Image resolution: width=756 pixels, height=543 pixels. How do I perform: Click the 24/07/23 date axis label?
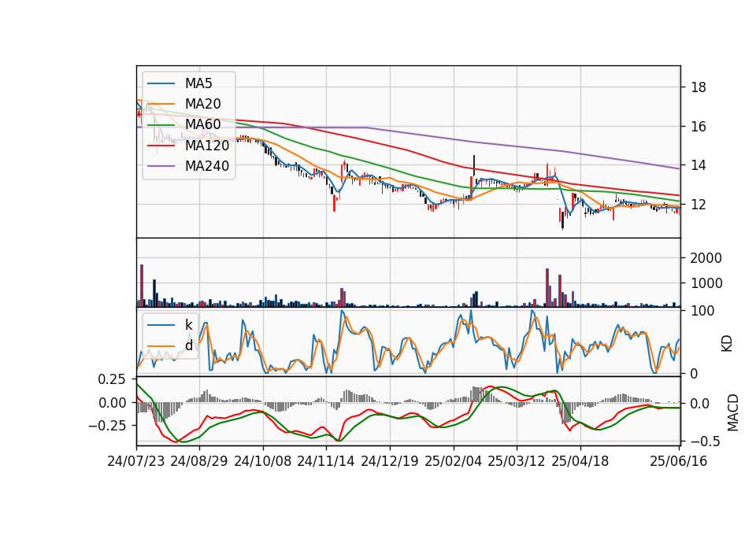[136, 461]
